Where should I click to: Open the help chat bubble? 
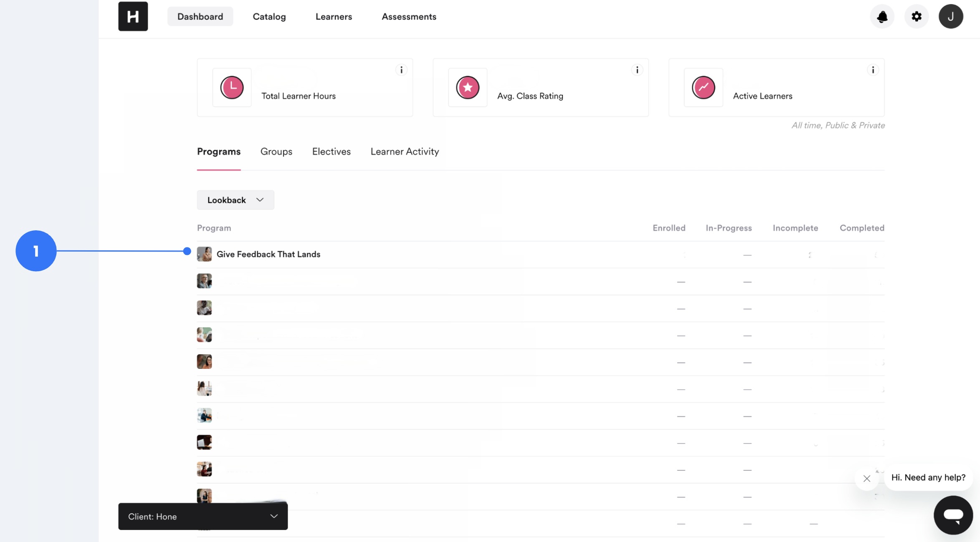(953, 515)
